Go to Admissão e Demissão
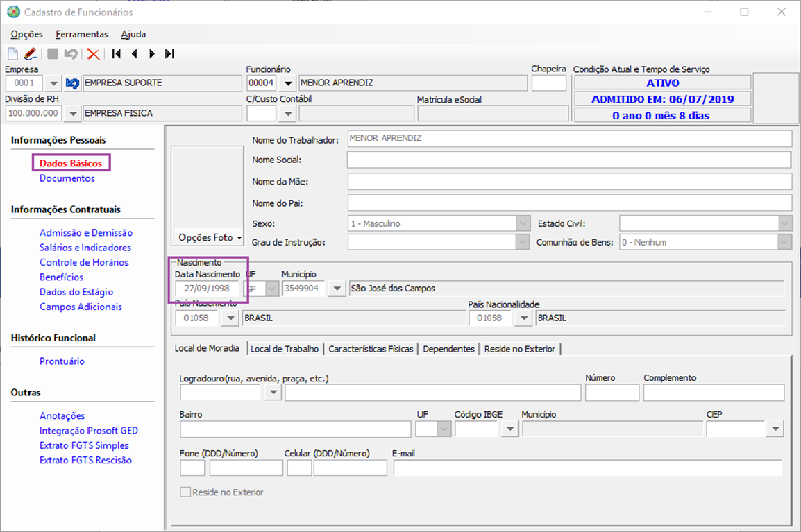 86,233
